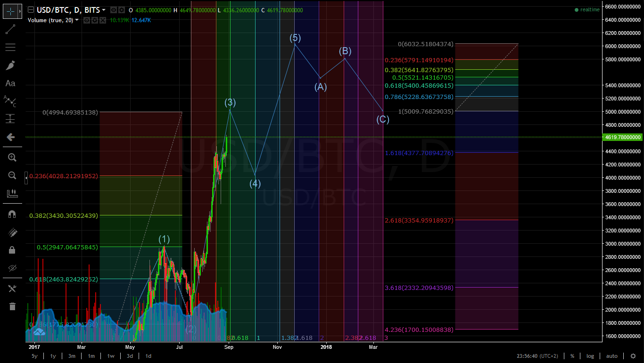644x363 pixels.
Task: Open the Remove Drawing Tools trash icon
Action: [11, 306]
